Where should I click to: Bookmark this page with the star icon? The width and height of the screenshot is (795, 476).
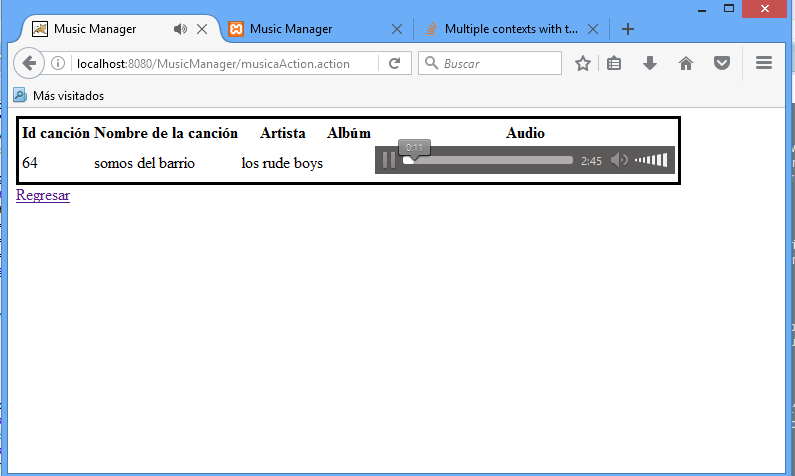[583, 63]
